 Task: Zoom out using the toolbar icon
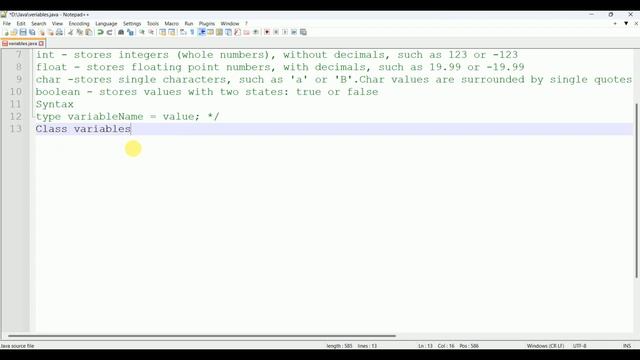pyautogui.click(x=151, y=32)
